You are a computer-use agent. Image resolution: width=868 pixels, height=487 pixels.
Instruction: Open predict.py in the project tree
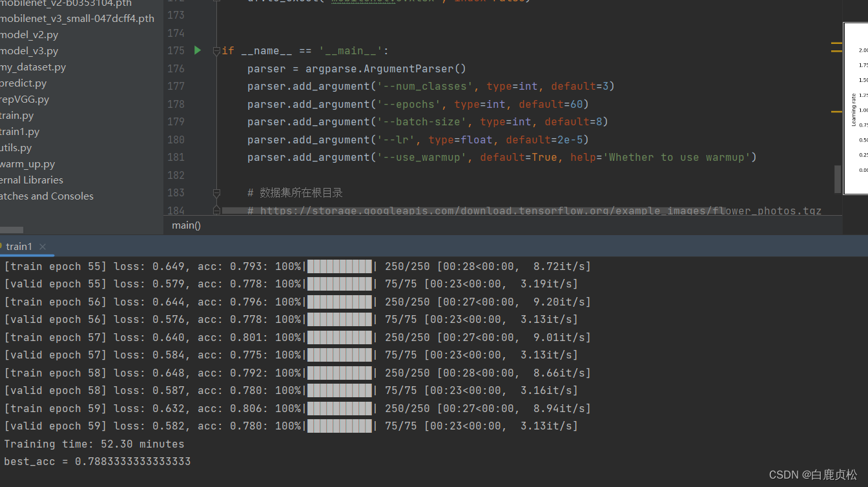[x=23, y=83]
